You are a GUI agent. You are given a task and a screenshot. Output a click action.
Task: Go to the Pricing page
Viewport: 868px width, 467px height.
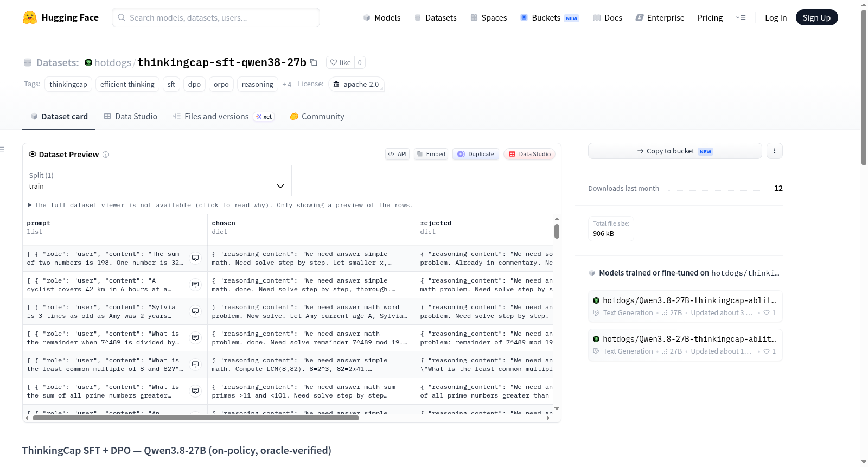710,17
